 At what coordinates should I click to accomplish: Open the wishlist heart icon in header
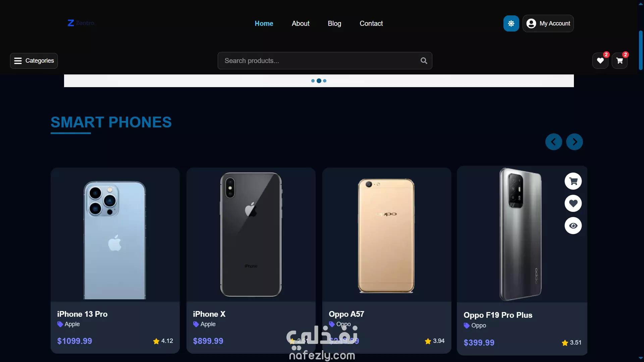(600, 61)
